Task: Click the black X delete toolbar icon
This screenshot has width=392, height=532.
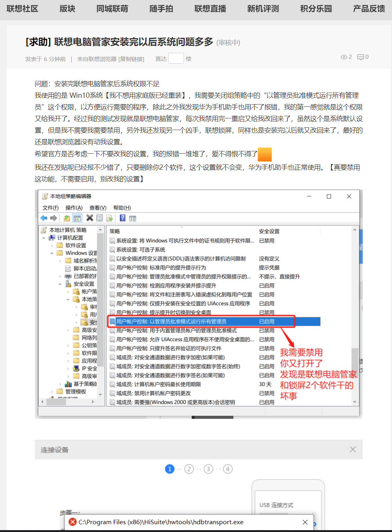Action: pyautogui.click(x=90, y=218)
